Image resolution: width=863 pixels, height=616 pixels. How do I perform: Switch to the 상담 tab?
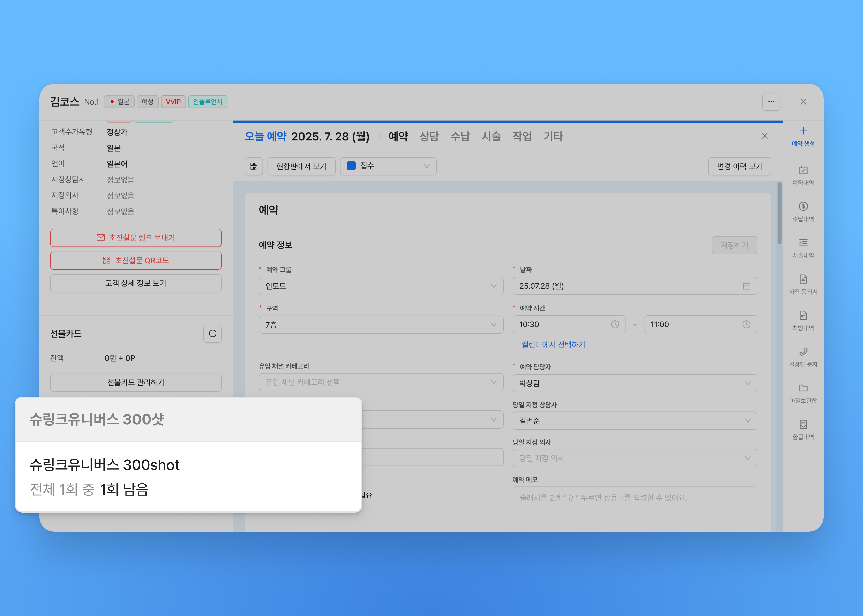429,136
